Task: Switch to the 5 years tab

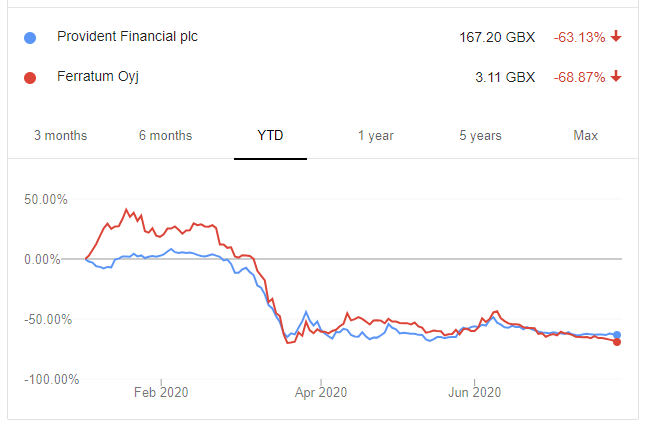Action: [x=481, y=136]
